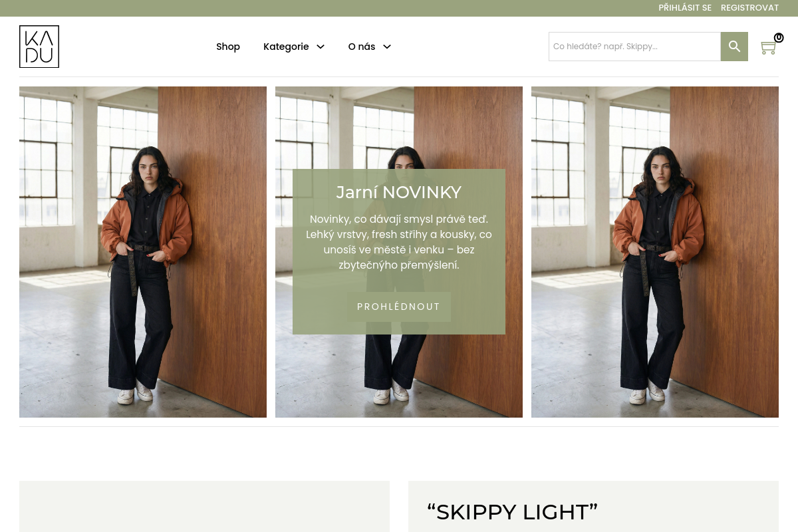The width and height of the screenshot is (798, 532).
Task: Click the Jarní NOVINKY banner heading
Action: [x=399, y=192]
